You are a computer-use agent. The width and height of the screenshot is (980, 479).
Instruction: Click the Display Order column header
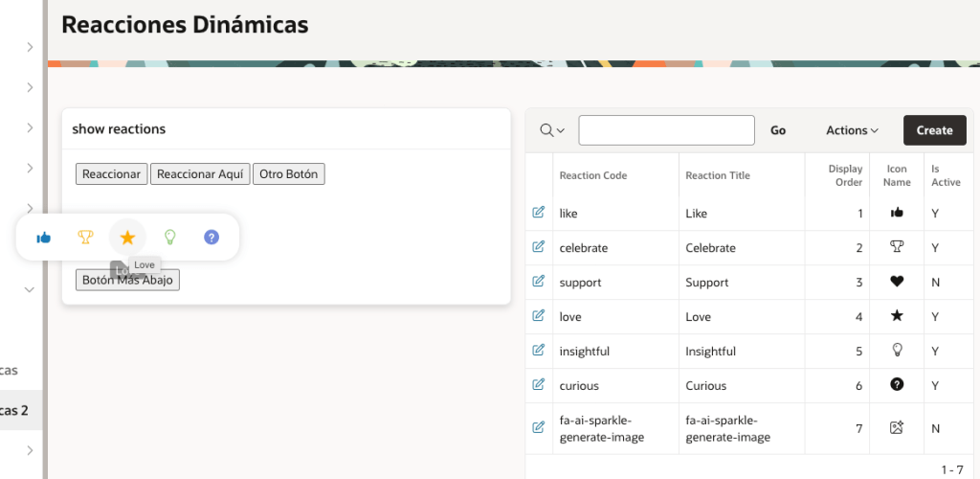click(x=845, y=175)
